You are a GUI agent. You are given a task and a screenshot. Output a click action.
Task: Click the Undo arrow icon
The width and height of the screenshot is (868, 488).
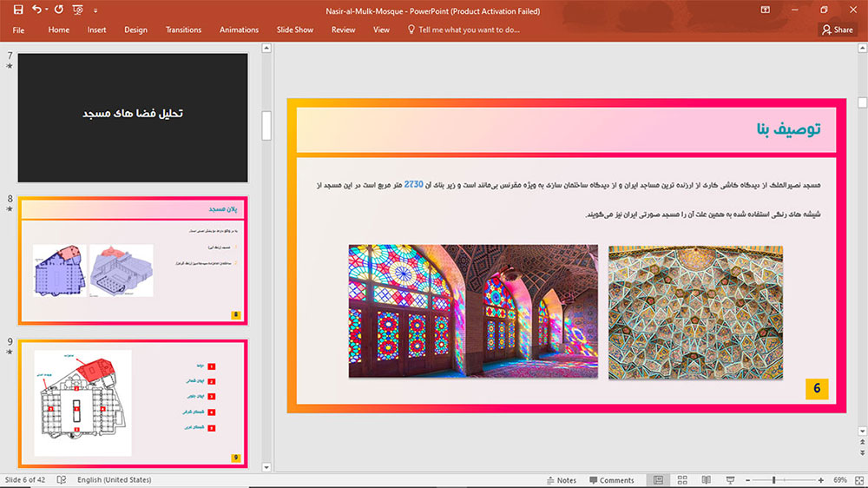pos(36,10)
